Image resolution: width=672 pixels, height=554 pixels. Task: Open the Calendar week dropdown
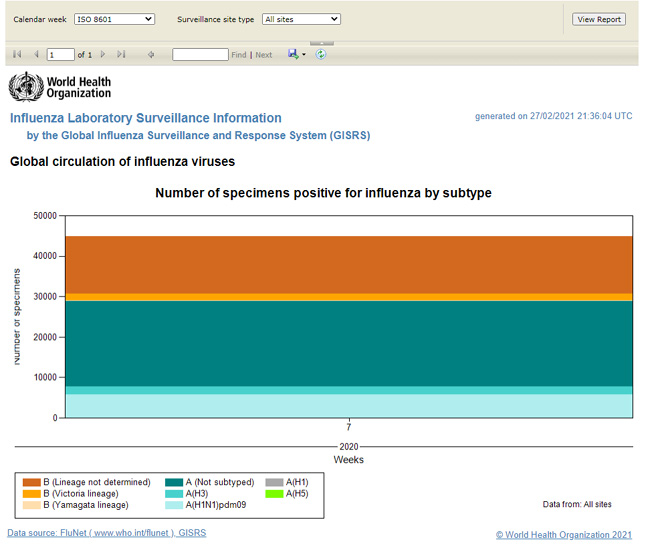pos(115,19)
